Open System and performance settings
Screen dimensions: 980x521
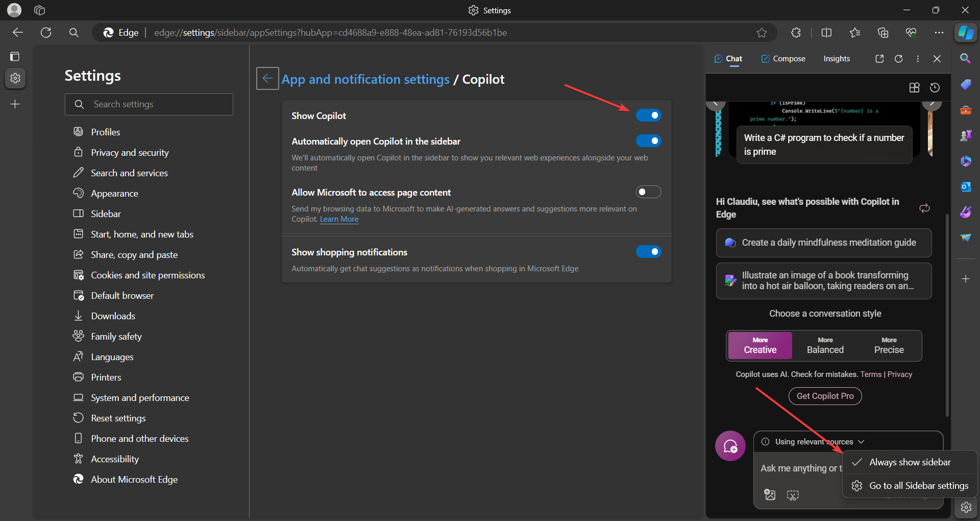pyautogui.click(x=140, y=397)
